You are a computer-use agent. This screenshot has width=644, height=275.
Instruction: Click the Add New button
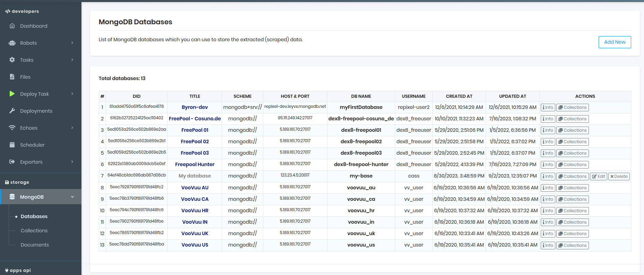(615, 42)
